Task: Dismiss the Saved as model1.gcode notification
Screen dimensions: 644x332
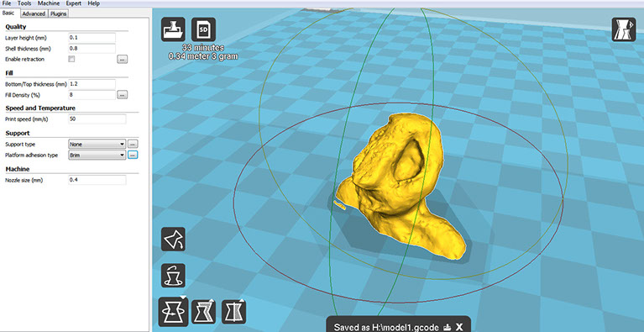Action: [x=459, y=327]
